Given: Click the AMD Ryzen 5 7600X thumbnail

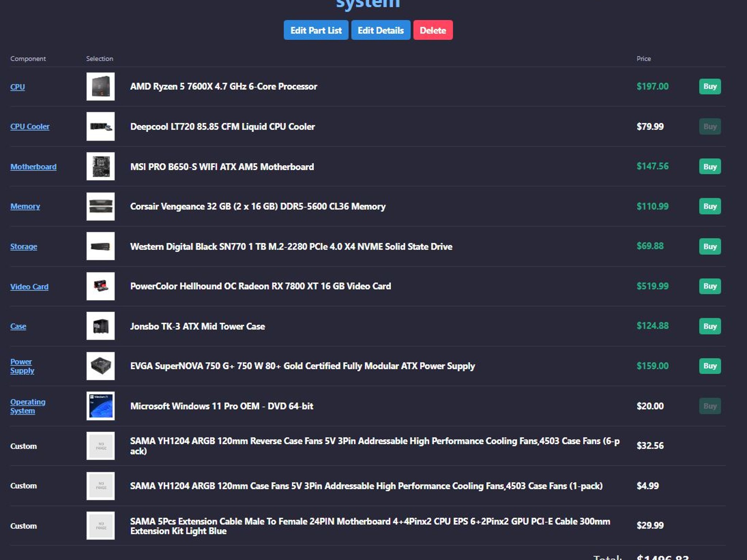Looking at the screenshot, I should 100,86.
